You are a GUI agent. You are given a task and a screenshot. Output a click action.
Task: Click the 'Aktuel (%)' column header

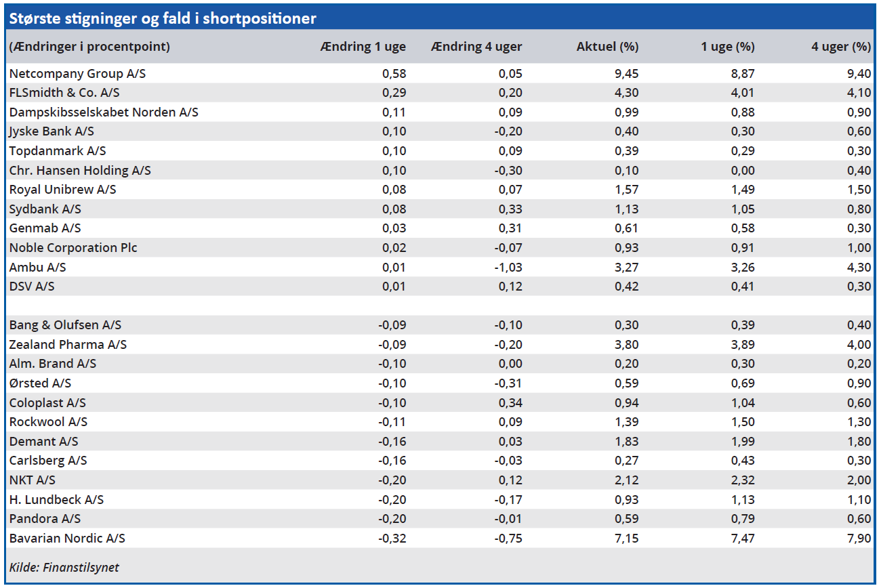607,47
